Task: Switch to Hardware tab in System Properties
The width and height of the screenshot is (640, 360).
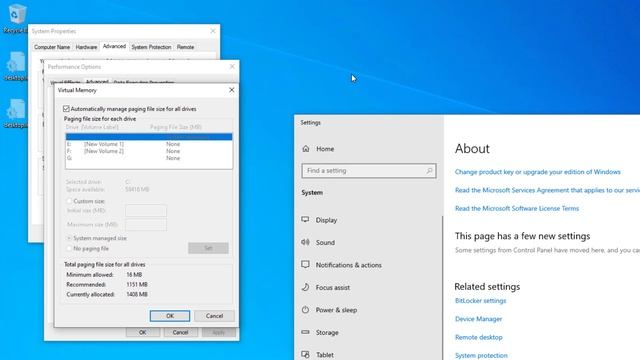Action: click(86, 47)
